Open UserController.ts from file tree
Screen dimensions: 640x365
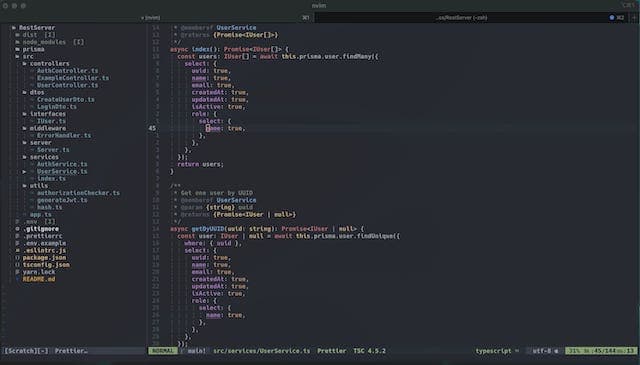pyautogui.click(x=67, y=85)
